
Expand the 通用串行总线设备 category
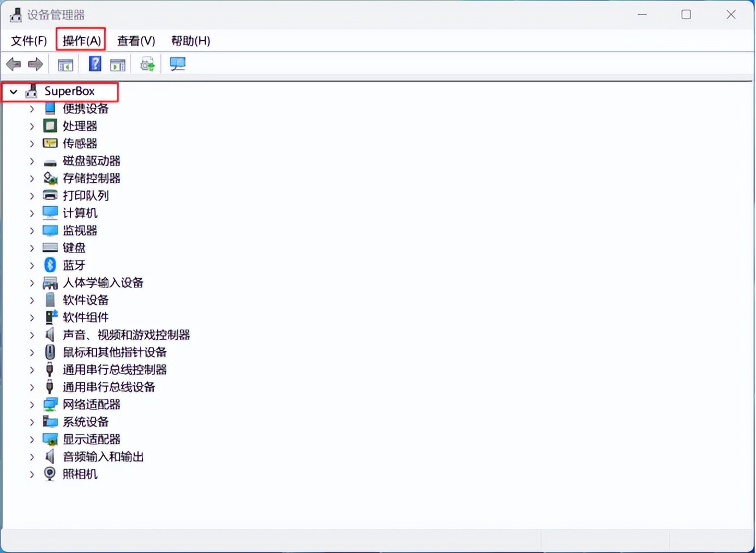(x=32, y=387)
